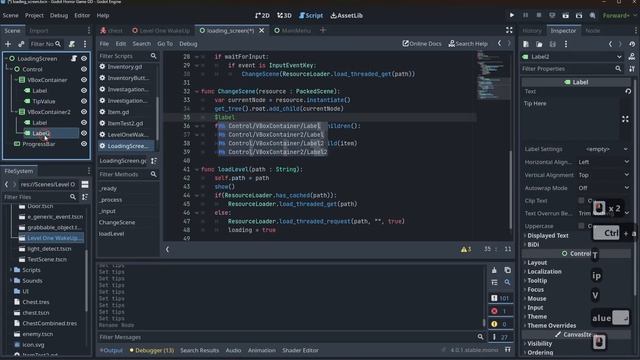The image size is (640, 360).
Task: Switch to MainMenu script tab
Action: (x=292, y=31)
